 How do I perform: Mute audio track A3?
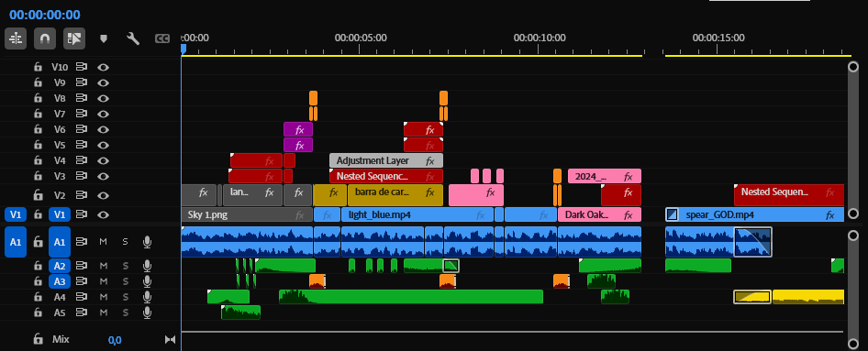[103, 281]
